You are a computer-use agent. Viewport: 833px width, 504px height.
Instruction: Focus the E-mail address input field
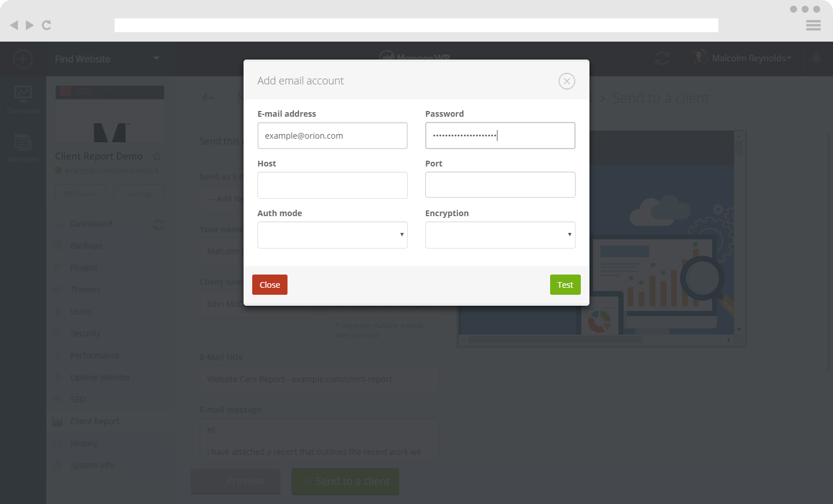333,136
